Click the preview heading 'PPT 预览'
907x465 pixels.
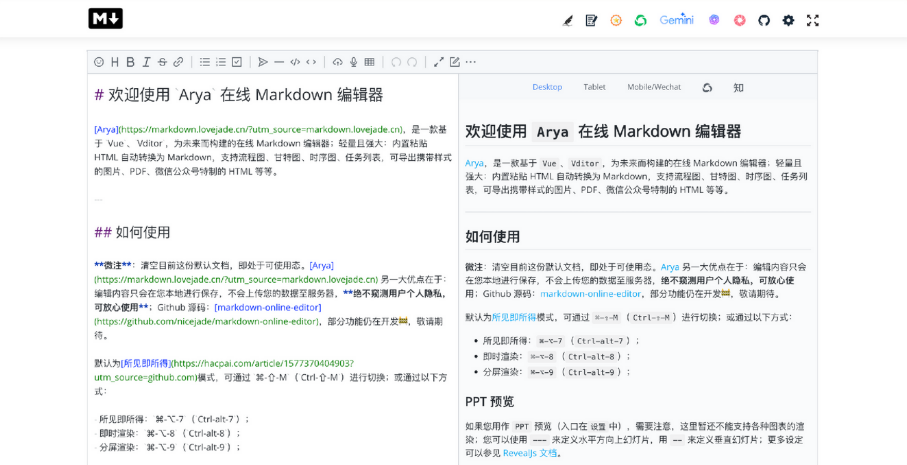(490, 401)
